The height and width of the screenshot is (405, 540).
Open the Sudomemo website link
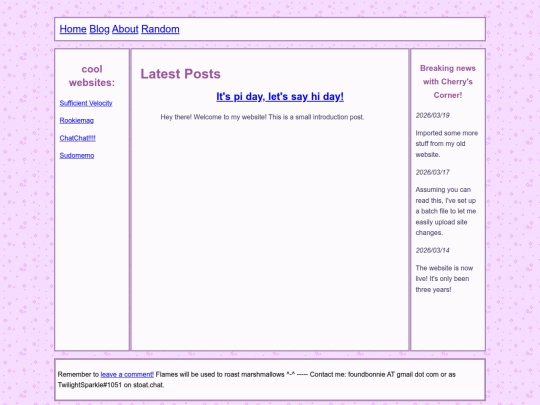[77, 155]
